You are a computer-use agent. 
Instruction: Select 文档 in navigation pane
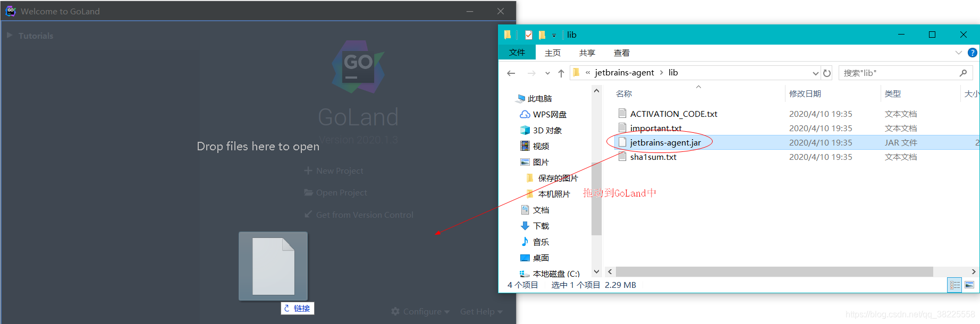(535, 210)
